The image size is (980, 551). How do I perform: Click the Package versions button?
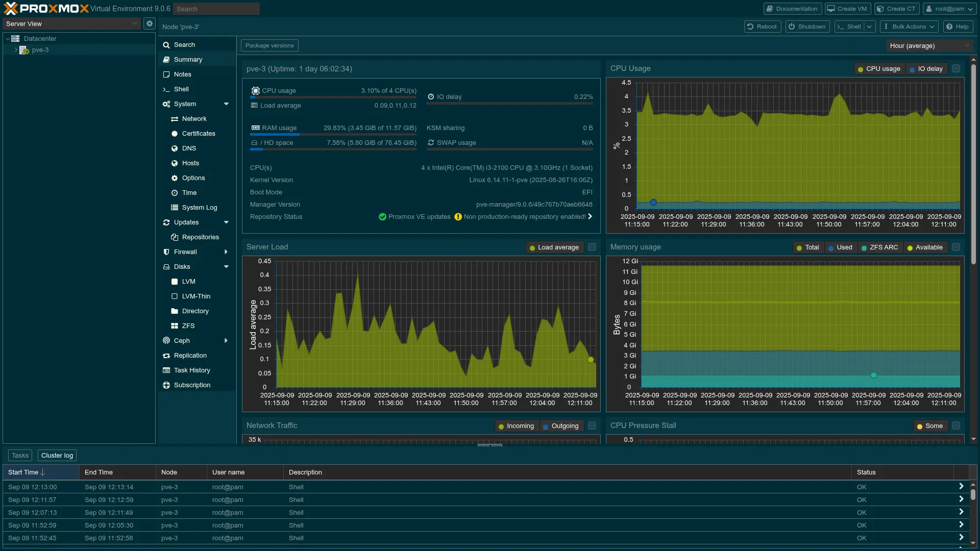pos(269,45)
